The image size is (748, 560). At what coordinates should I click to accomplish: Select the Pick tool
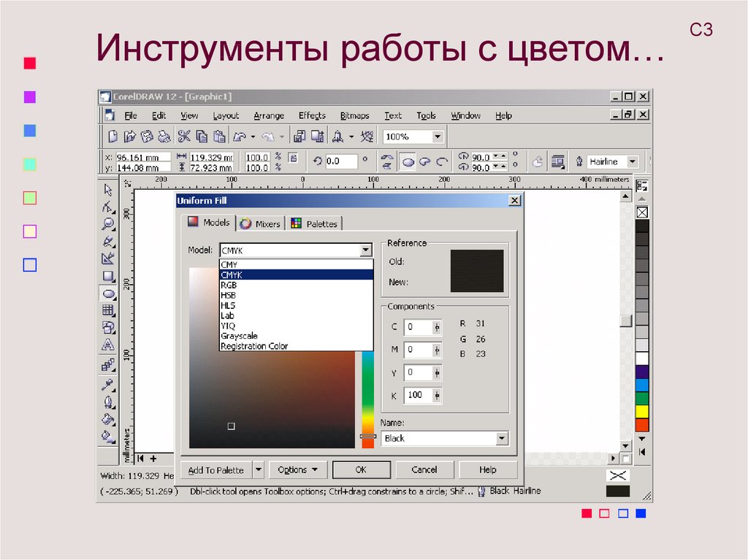(x=107, y=188)
